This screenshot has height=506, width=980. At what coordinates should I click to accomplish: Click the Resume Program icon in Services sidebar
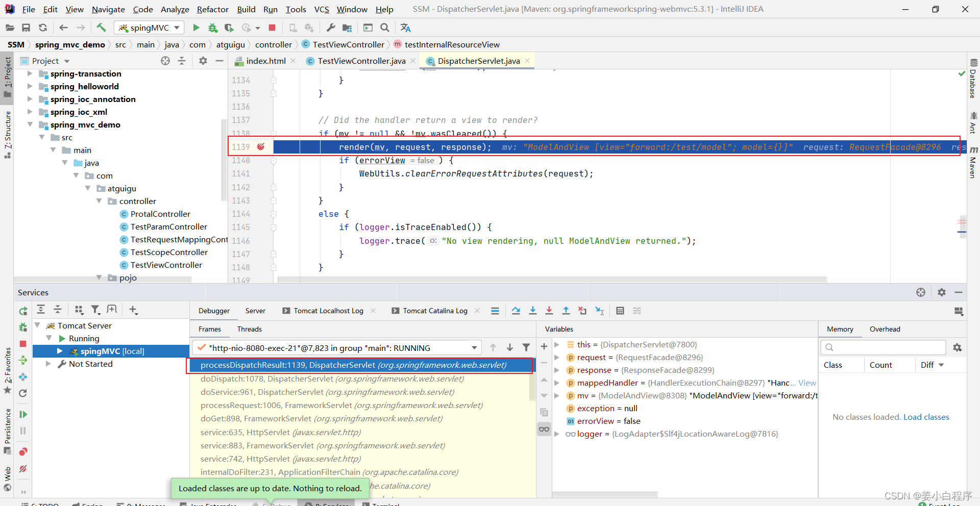[23, 414]
